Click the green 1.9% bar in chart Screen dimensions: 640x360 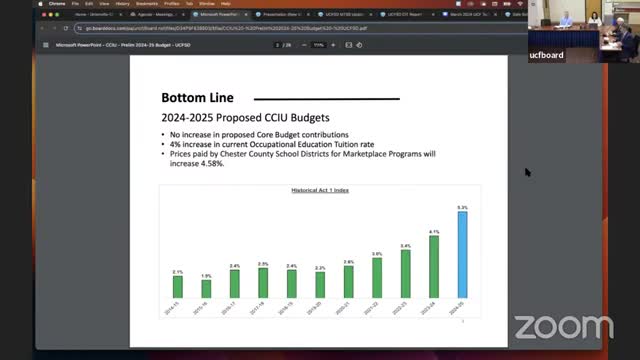coord(206,289)
